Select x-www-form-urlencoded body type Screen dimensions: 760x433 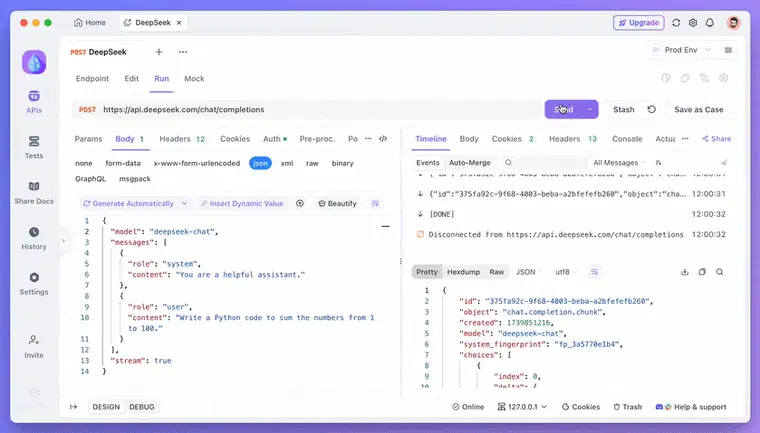(197, 163)
